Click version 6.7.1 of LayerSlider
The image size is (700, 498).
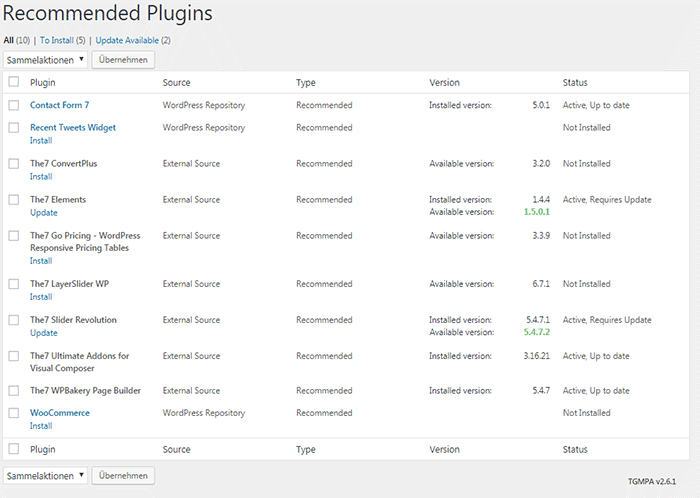tap(541, 284)
